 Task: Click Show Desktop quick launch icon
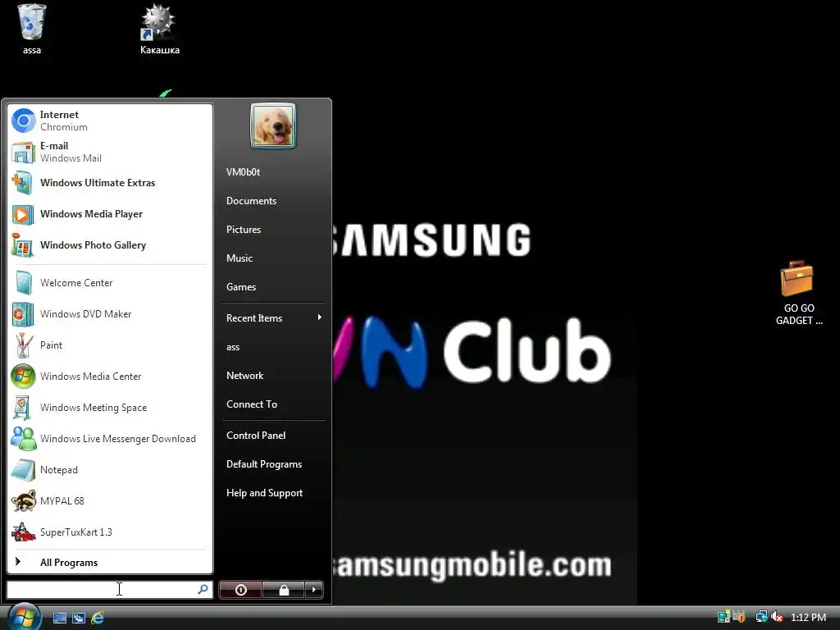point(59,618)
